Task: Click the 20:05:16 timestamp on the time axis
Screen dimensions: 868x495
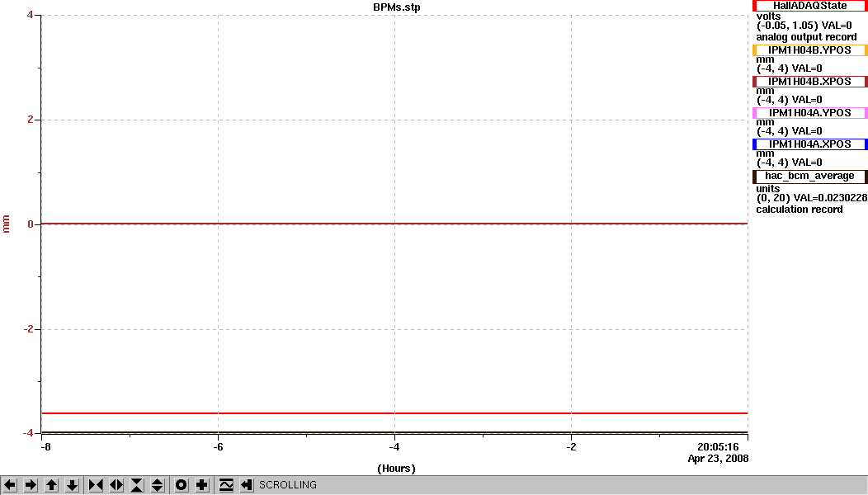Action: [x=718, y=447]
